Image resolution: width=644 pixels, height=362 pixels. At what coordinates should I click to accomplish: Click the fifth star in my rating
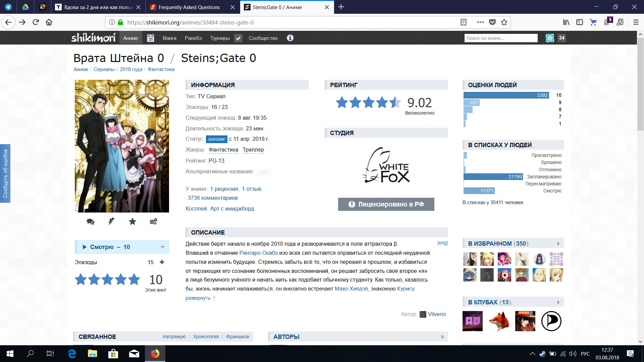[134, 279]
